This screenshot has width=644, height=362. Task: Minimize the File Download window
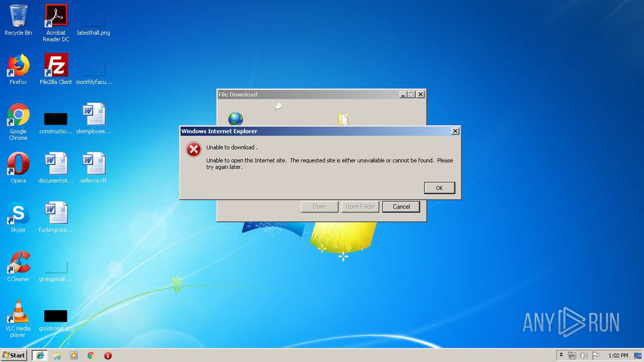403,95
